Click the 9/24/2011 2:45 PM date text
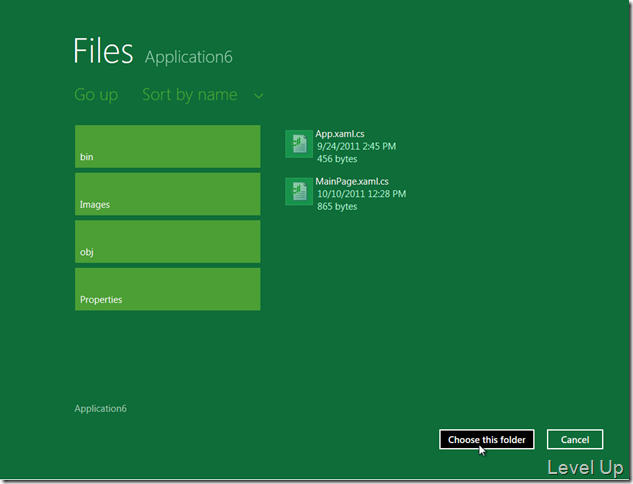Image resolution: width=633 pixels, height=484 pixels. coord(356,146)
